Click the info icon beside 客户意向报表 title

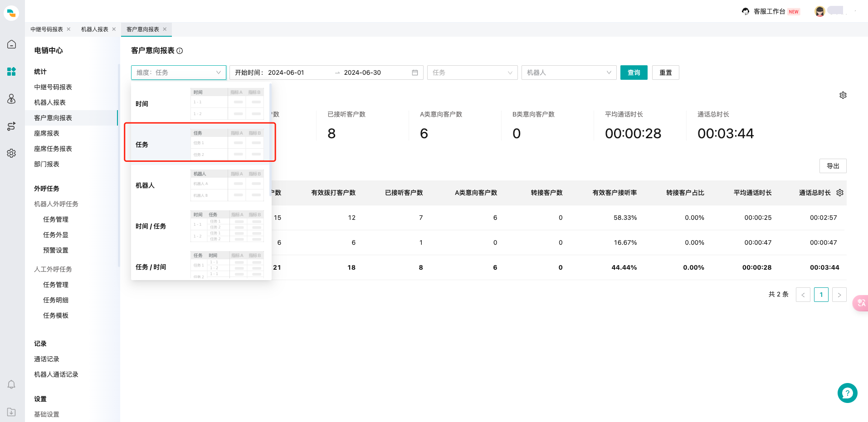(180, 51)
